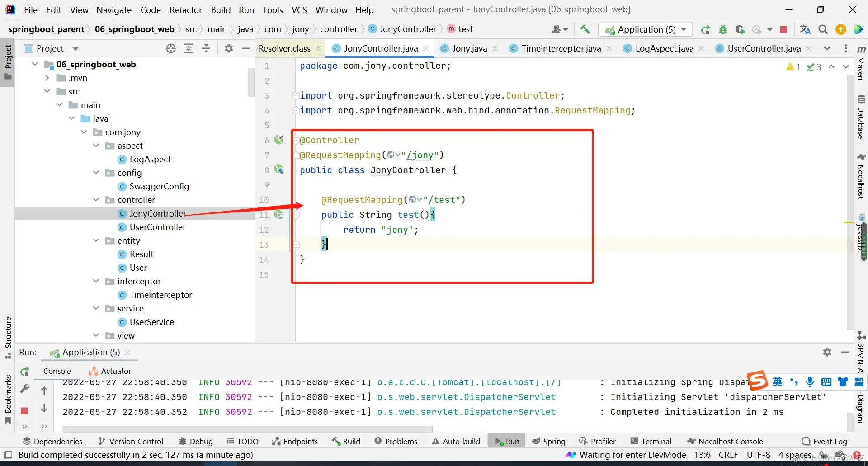Select UserController in the project tree
This screenshot has width=868, height=466.
coord(157,227)
